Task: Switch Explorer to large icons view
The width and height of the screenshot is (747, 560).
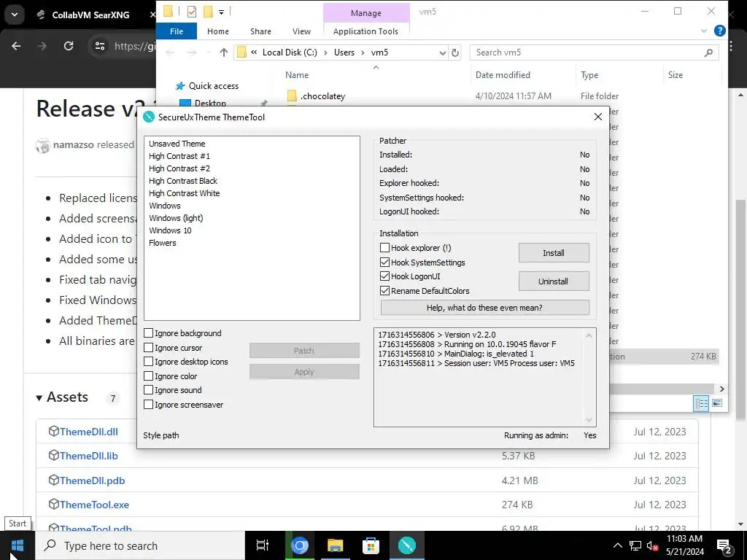Action: tap(717, 403)
